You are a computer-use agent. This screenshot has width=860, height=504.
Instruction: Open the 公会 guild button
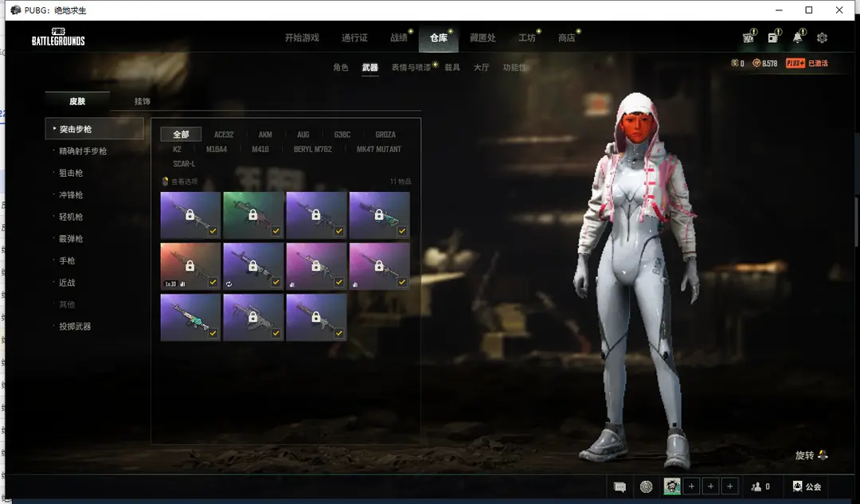[x=806, y=486]
